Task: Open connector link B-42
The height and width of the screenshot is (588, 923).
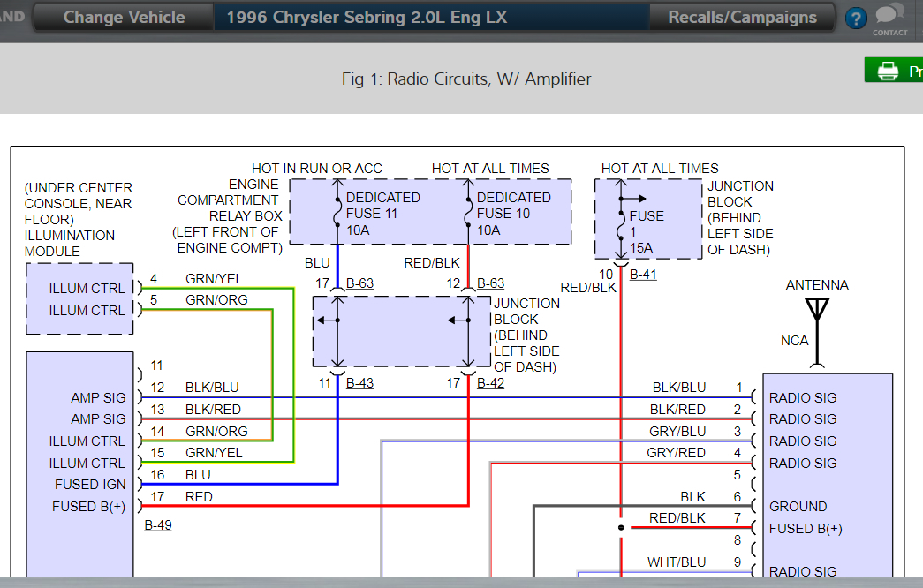Action: click(x=490, y=383)
